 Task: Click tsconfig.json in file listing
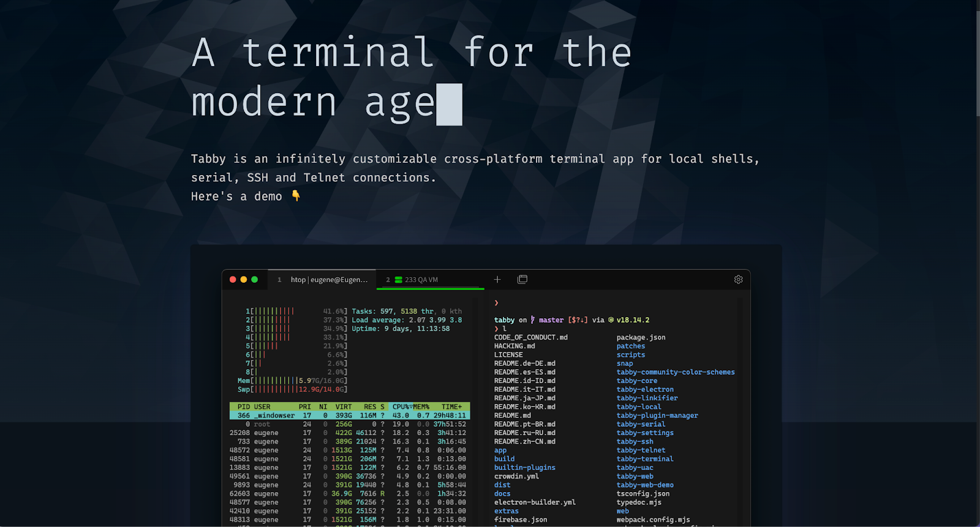pyautogui.click(x=643, y=493)
